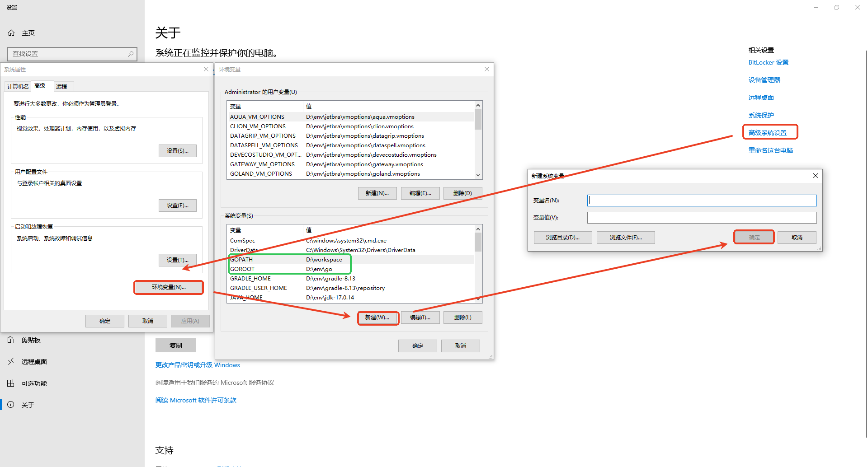
Task: Minimize the Settings window
Action: (x=816, y=7)
